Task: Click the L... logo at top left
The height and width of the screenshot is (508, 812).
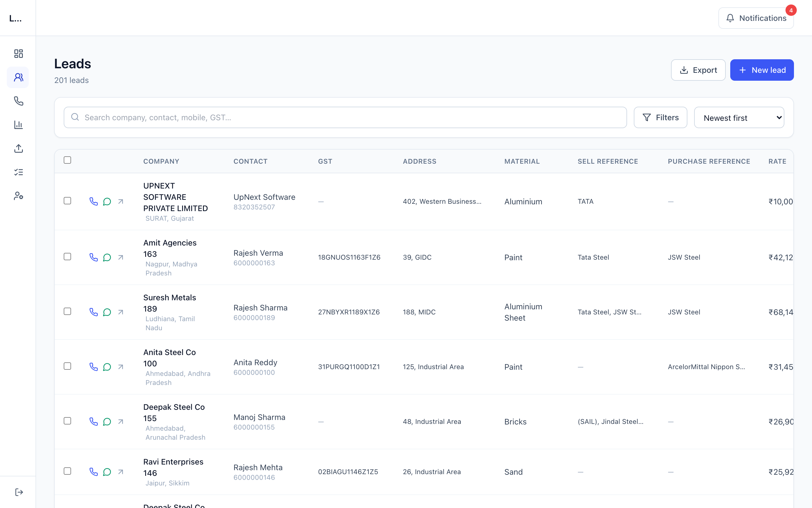Action: pos(16,18)
